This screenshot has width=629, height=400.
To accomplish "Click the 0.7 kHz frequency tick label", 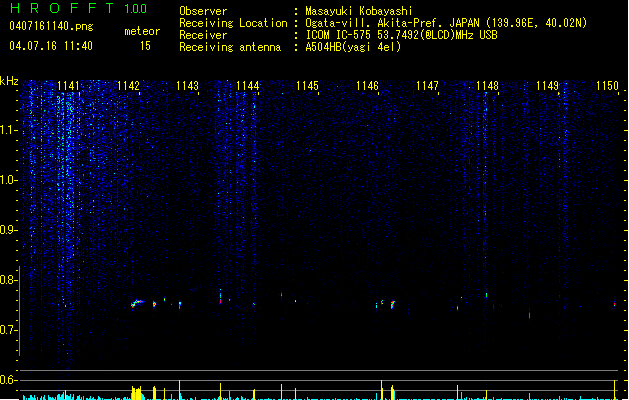I will 8,330.
